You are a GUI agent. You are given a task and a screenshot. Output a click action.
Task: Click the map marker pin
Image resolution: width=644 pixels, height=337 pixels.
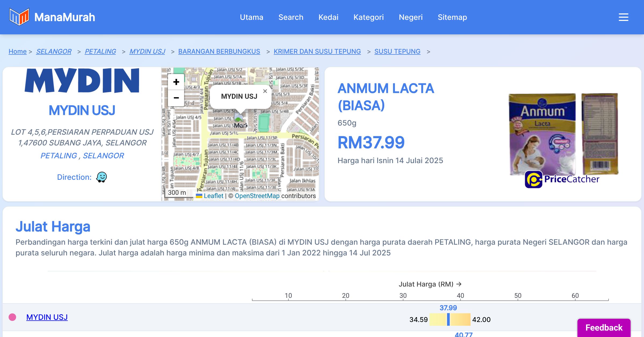tap(238, 117)
